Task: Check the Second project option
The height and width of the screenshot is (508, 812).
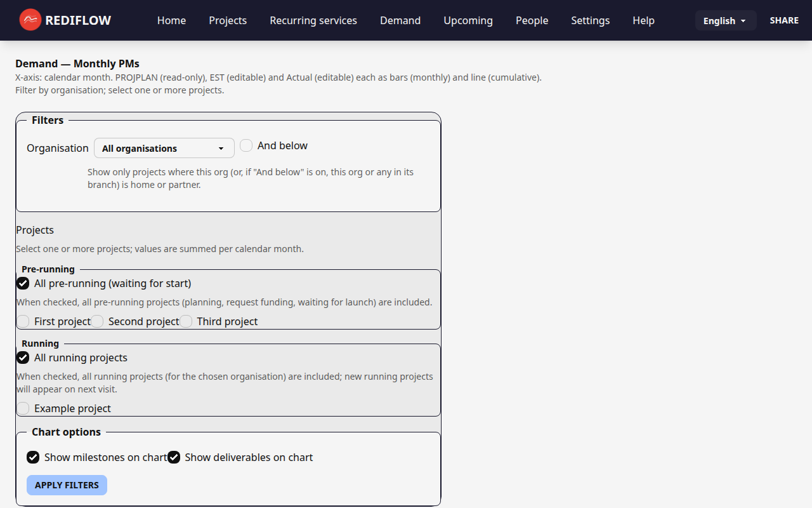Action: click(98, 321)
